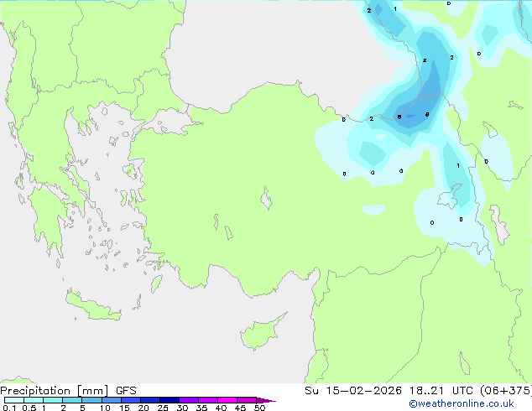Click the 25–30 mm dark navy swatch

170,400
